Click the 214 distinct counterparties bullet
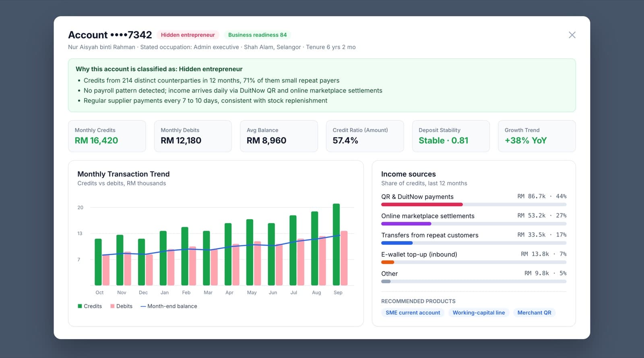The height and width of the screenshot is (358, 644). 211,81
